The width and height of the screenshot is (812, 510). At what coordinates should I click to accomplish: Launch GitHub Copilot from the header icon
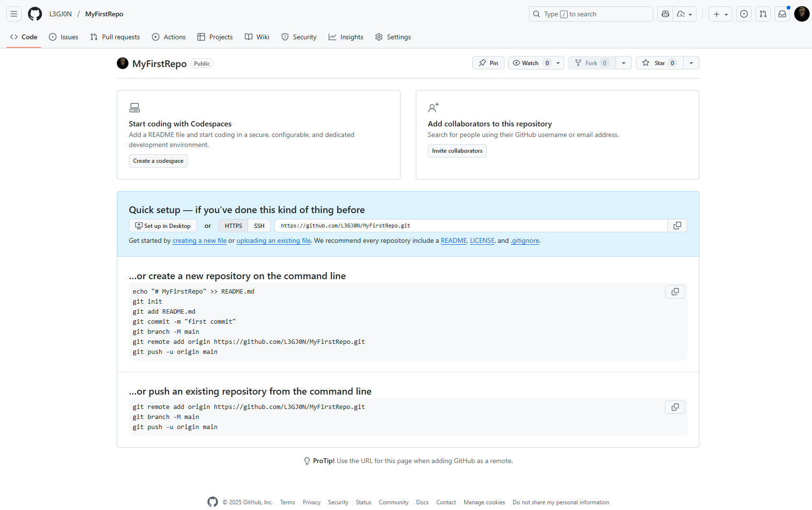coord(664,14)
